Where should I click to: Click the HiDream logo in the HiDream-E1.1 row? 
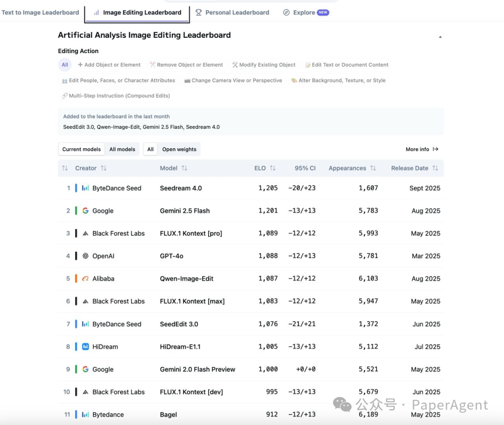tap(85, 347)
